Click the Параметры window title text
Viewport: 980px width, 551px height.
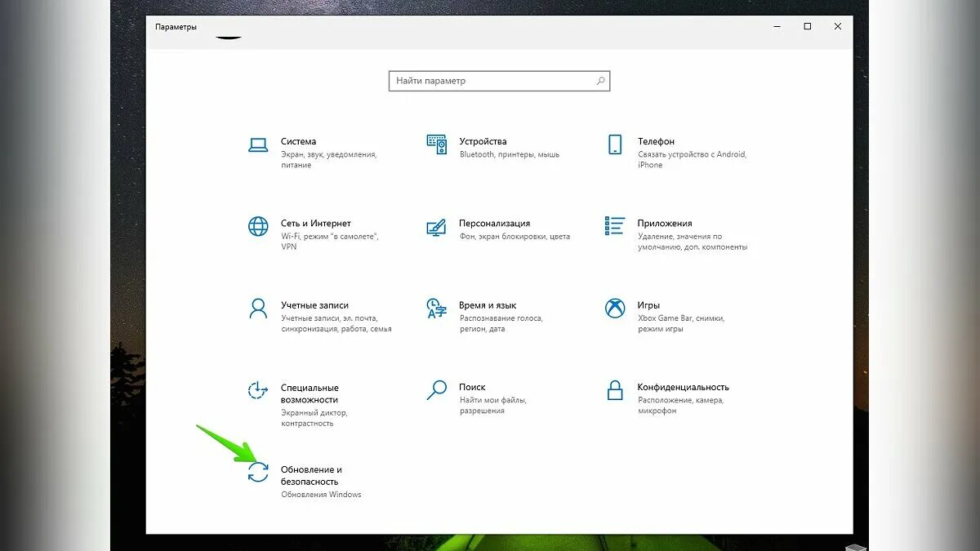click(x=177, y=26)
